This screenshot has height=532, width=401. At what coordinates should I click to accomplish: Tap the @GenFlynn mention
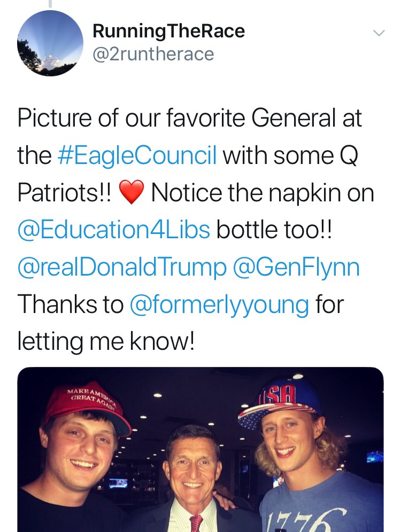[x=296, y=267]
